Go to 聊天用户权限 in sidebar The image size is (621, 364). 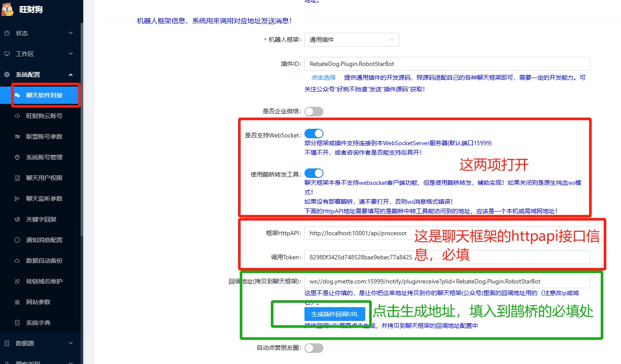[44, 178]
